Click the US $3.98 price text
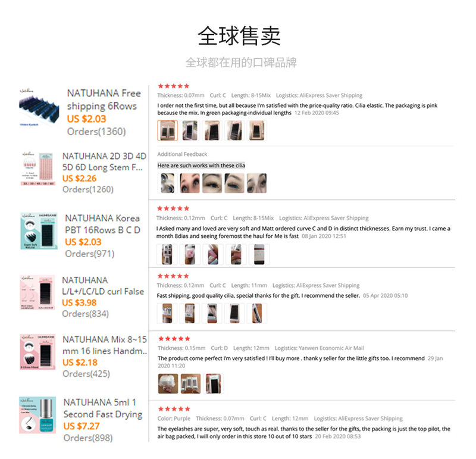The image size is (476, 459). click(79, 302)
